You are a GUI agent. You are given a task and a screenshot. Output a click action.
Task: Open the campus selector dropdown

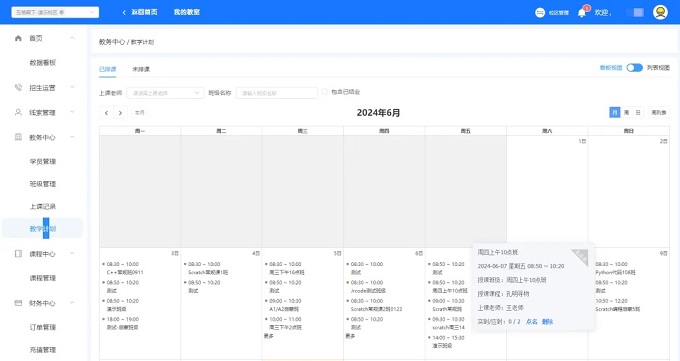tap(55, 12)
